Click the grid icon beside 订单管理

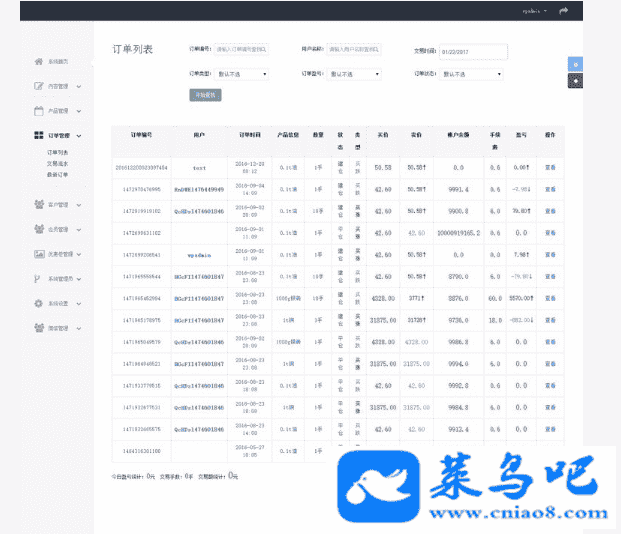[38, 135]
